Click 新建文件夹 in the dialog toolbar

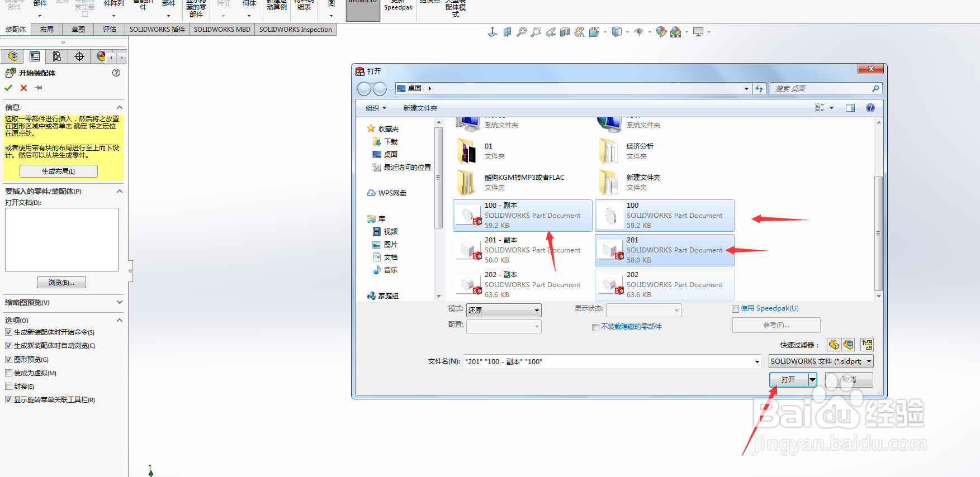(420, 108)
